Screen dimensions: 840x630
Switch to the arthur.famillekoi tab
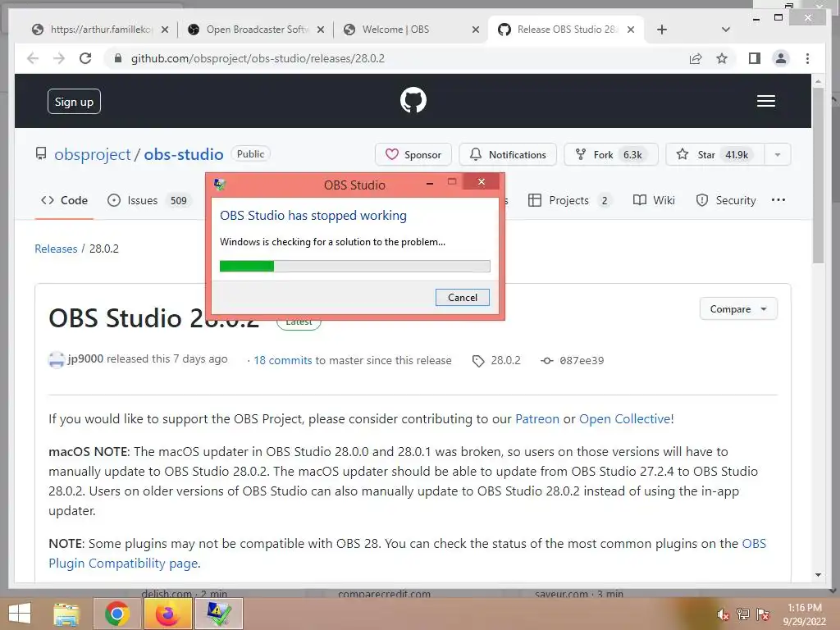[x=101, y=30]
